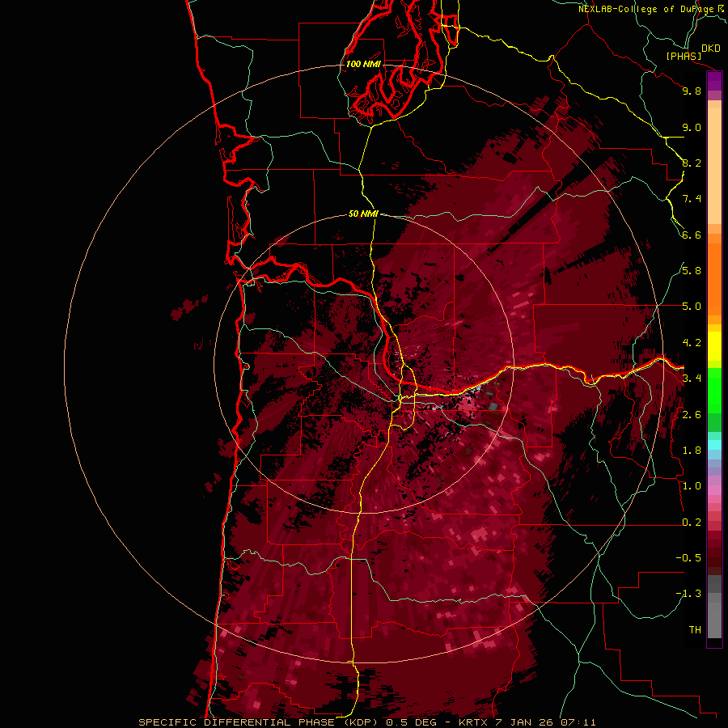Click the NEXLAB-College of DuPage title text
The width and height of the screenshot is (728, 728).
click(645, 9)
